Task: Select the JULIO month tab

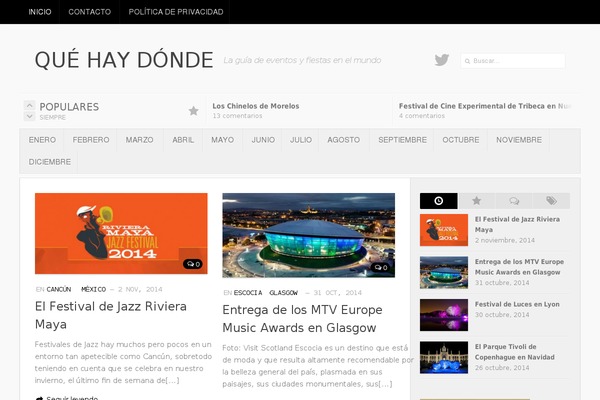Action: click(301, 140)
